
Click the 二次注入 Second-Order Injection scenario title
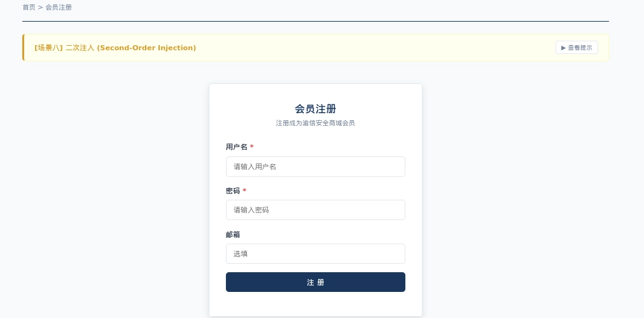click(130, 48)
